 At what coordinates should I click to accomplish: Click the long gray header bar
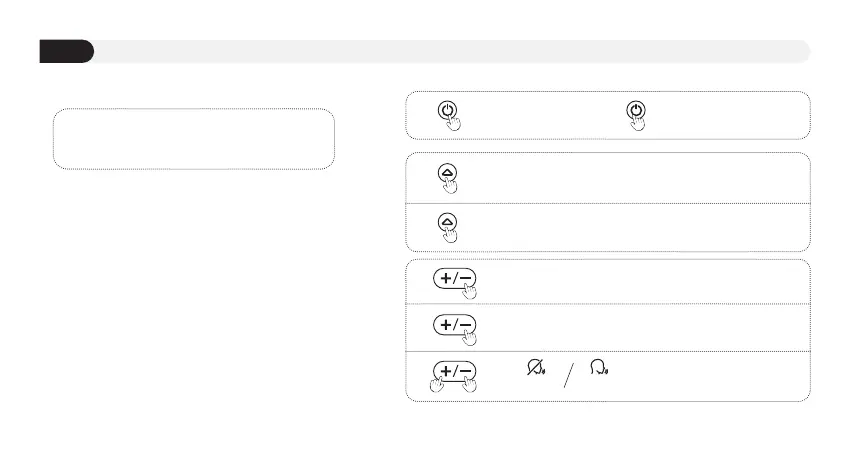coord(450,52)
